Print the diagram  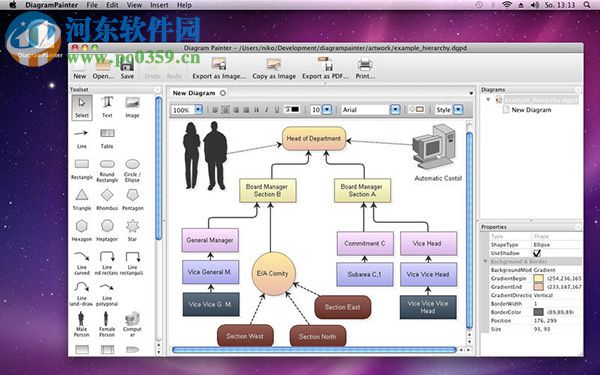pyautogui.click(x=365, y=68)
